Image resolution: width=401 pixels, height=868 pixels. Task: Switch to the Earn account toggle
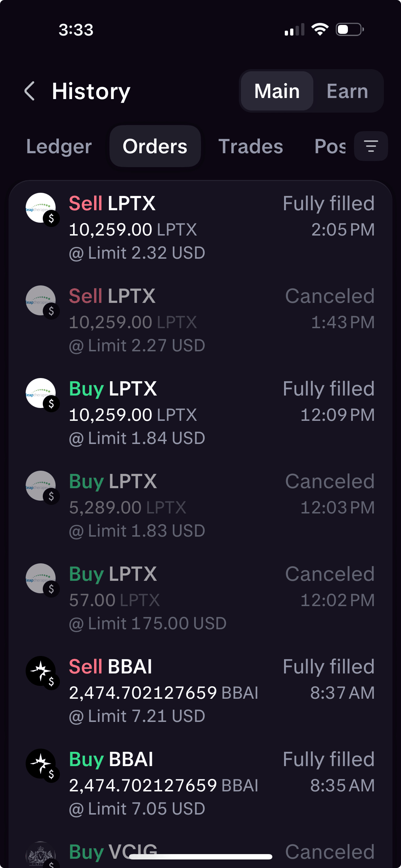347,91
